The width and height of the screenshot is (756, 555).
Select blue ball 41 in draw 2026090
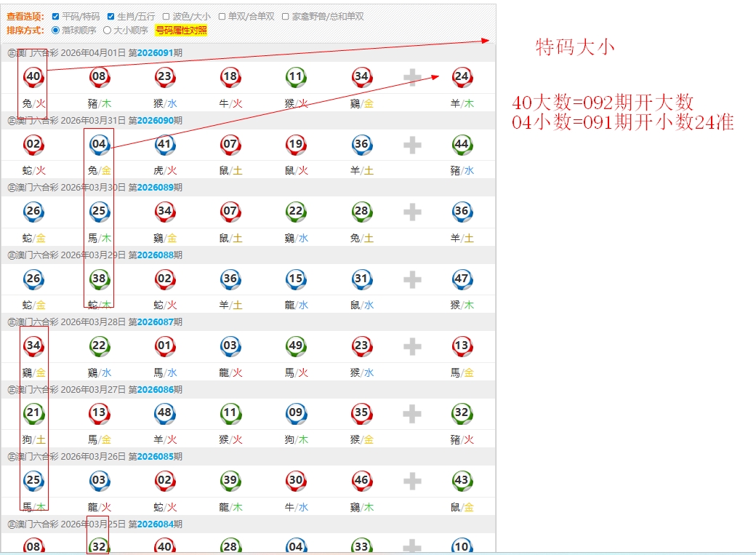point(165,144)
